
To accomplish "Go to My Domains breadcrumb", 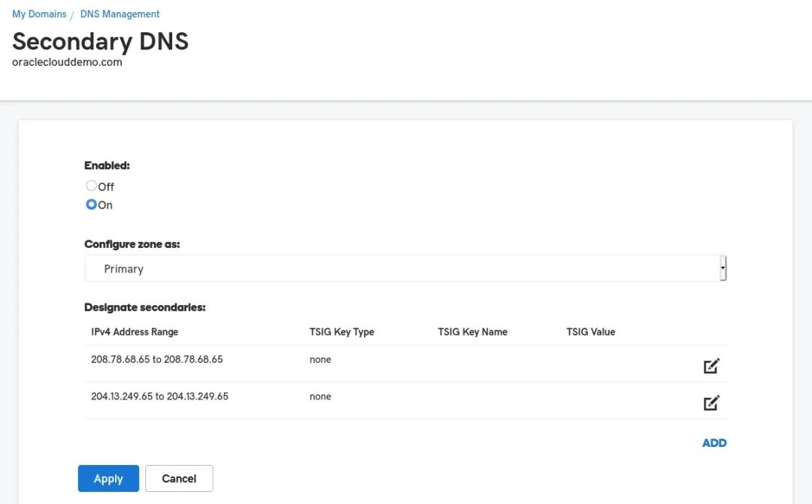I will pyautogui.click(x=39, y=14).
